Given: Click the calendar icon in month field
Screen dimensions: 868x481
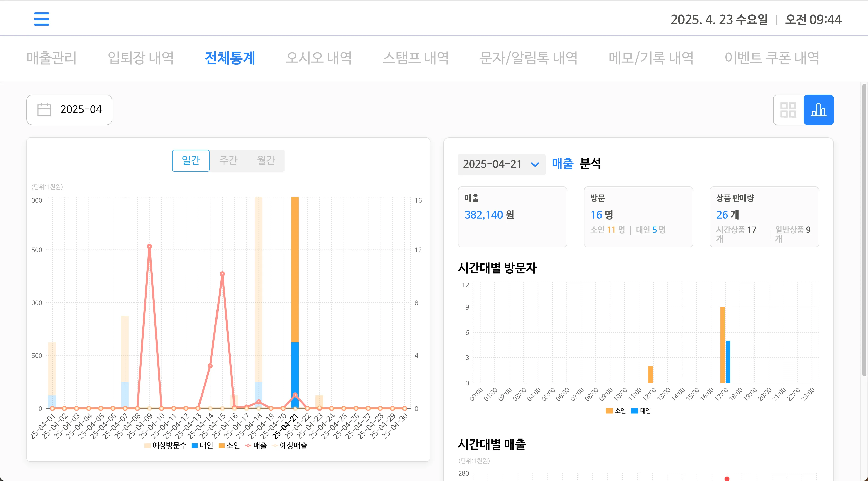Looking at the screenshot, I should 44,110.
